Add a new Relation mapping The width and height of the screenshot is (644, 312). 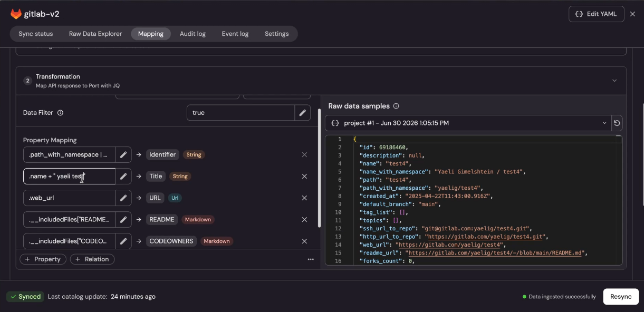[92, 259]
